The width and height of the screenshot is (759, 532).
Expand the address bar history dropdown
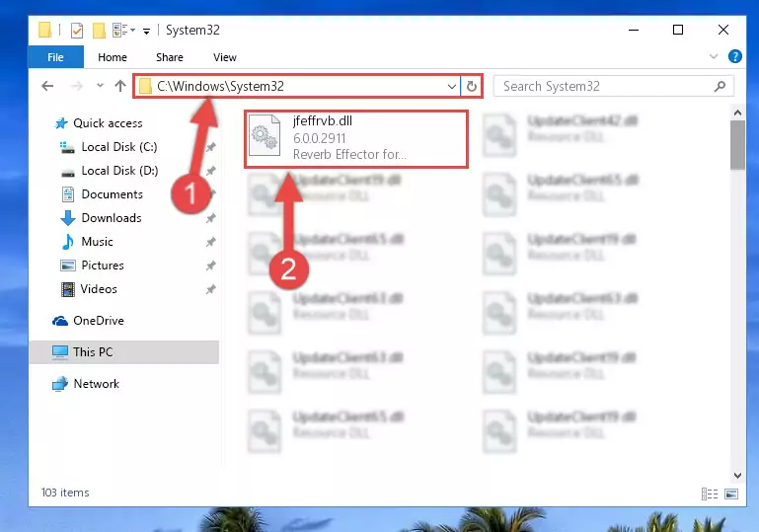[452, 87]
